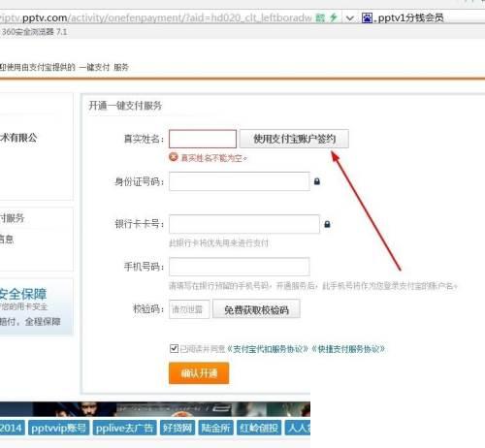This screenshot has width=485, height=448.
Task: Click the lock icon beside 身份证号码
Action: 317,181
